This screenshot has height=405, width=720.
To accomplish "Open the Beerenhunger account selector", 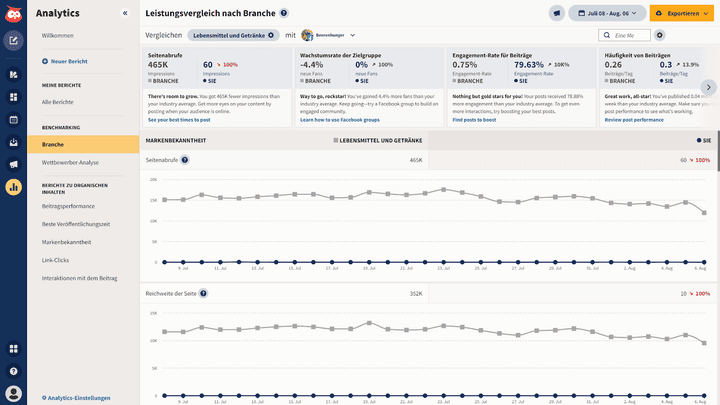I will 329,35.
